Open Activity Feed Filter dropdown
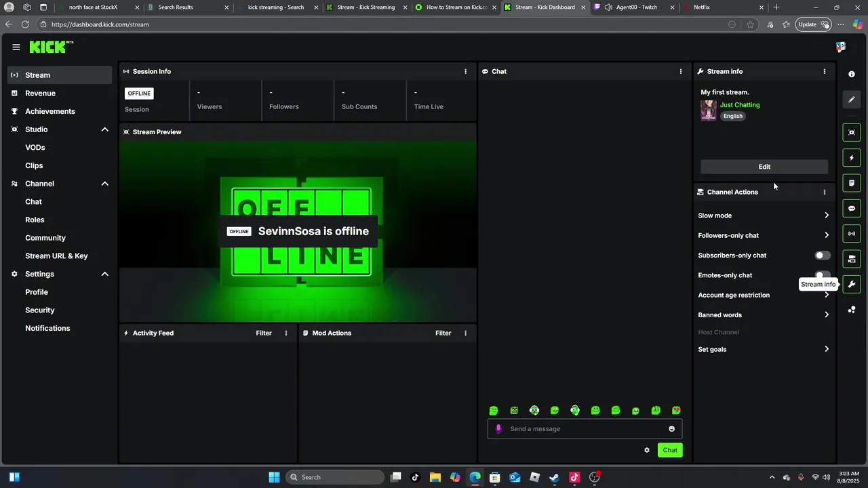The image size is (868, 488). click(x=264, y=333)
